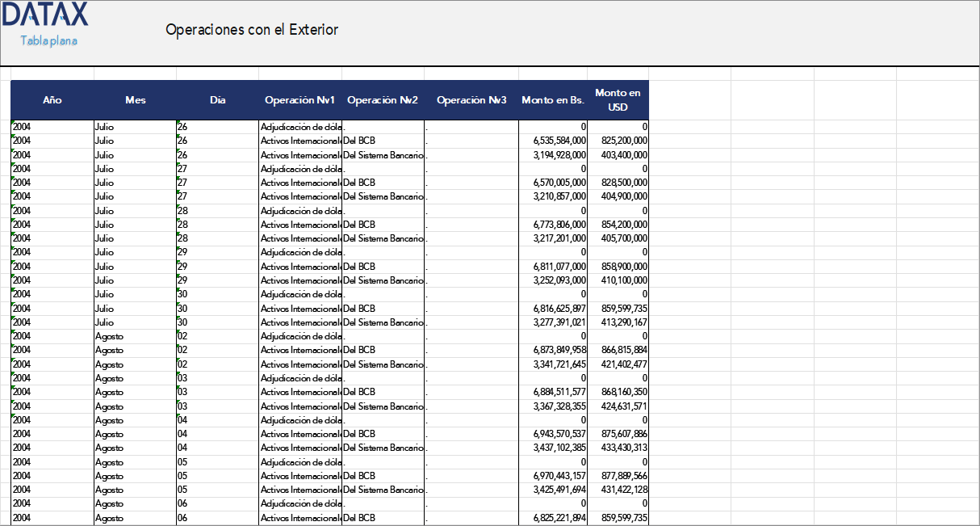Click the DATAX logo
This screenshot has height=526, width=980.
pyautogui.click(x=46, y=16)
